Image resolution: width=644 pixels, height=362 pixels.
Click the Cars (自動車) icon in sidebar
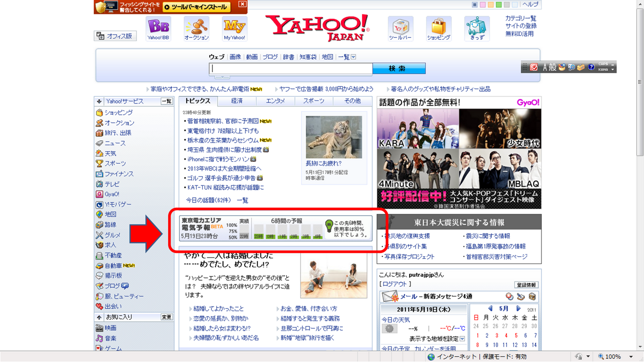[99, 266]
